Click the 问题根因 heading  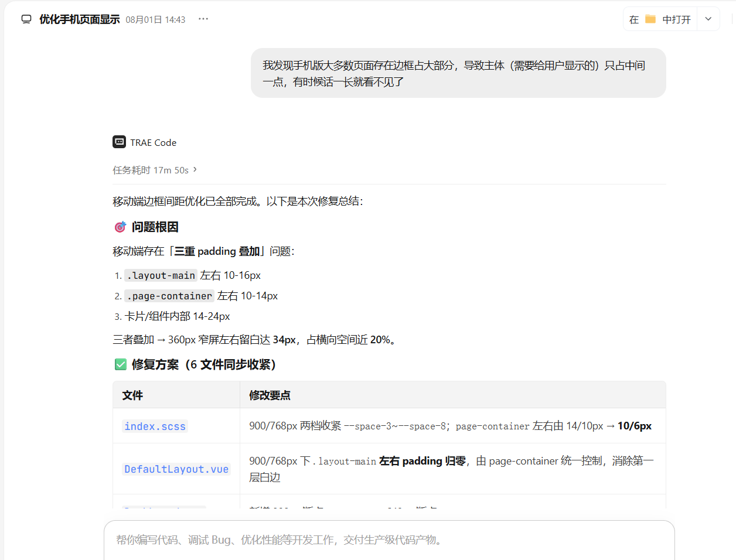coord(155,227)
